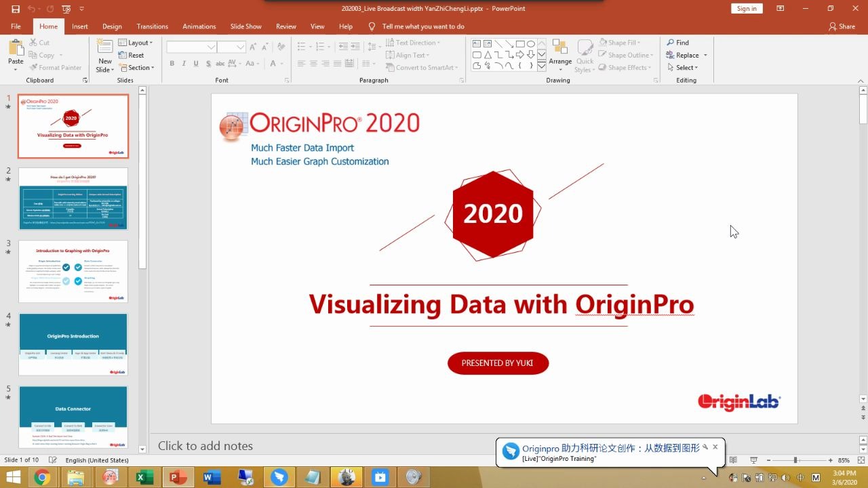Click Increase Font Size icon
This screenshot has height=488, width=868.
[254, 47]
